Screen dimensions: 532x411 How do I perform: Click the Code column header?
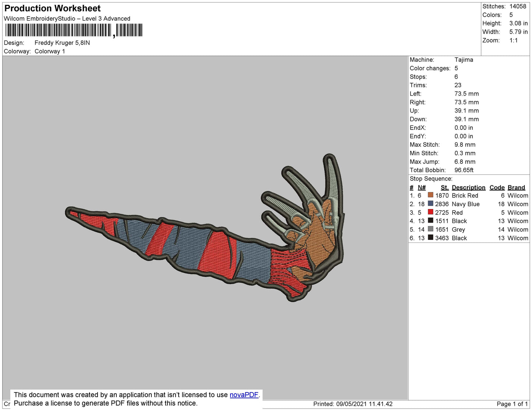[x=497, y=187]
